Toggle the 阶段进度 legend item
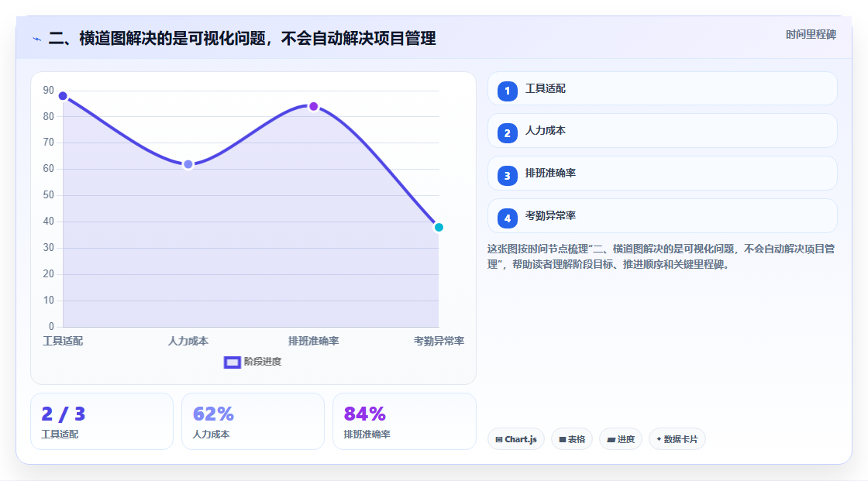The height and width of the screenshot is (481, 868). (x=253, y=362)
